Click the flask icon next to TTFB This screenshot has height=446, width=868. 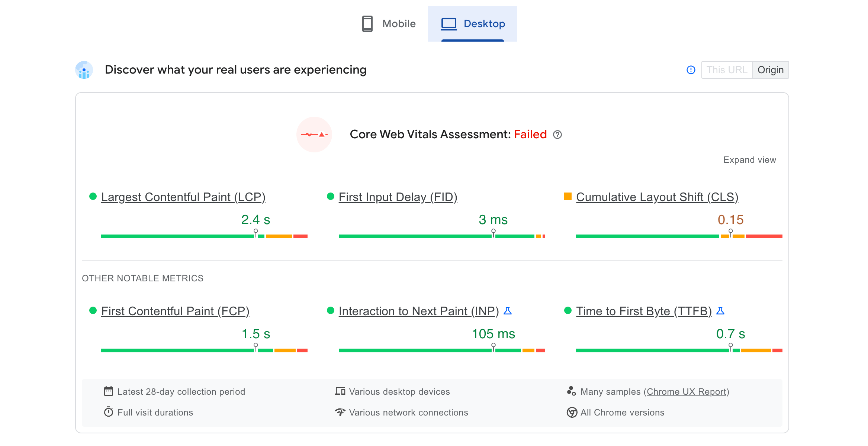pos(720,311)
